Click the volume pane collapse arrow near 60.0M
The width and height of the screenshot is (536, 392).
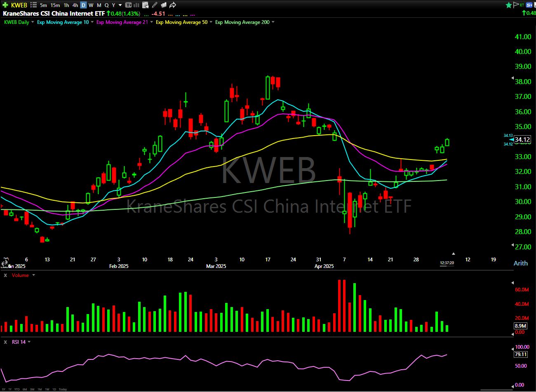click(x=512, y=283)
